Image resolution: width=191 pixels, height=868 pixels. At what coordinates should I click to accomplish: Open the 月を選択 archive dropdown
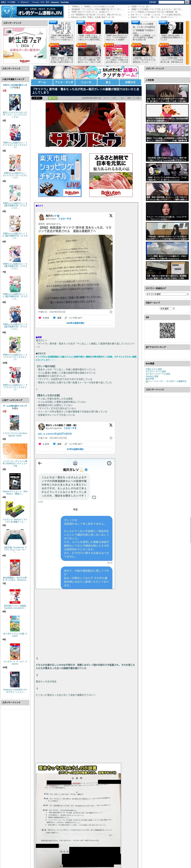pyautogui.click(x=167, y=309)
